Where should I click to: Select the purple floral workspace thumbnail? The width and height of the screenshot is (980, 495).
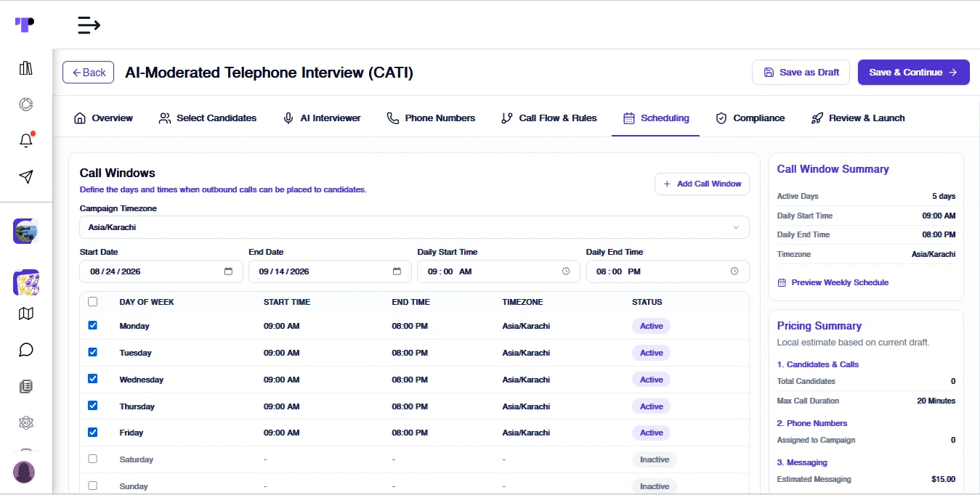26,282
